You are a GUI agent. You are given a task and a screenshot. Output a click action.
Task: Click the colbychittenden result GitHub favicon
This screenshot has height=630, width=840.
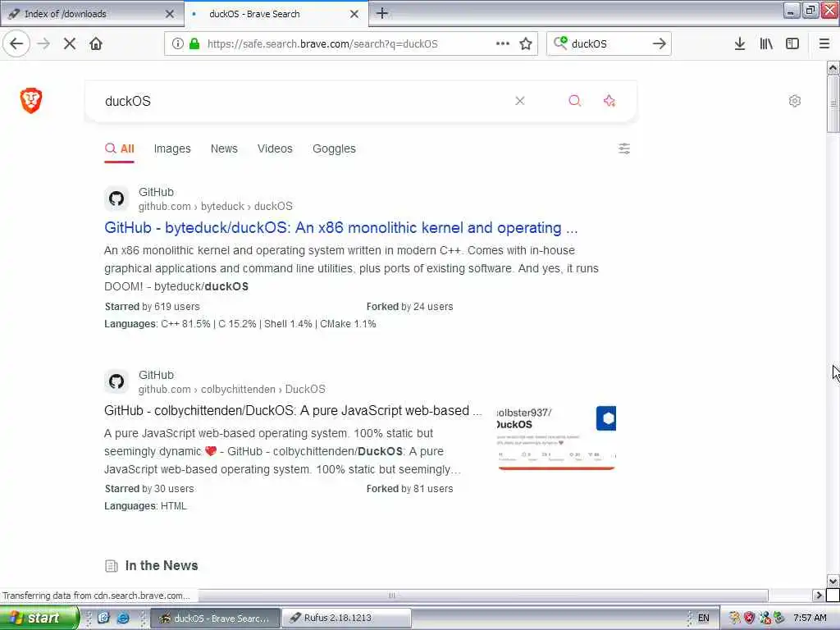coord(116,381)
